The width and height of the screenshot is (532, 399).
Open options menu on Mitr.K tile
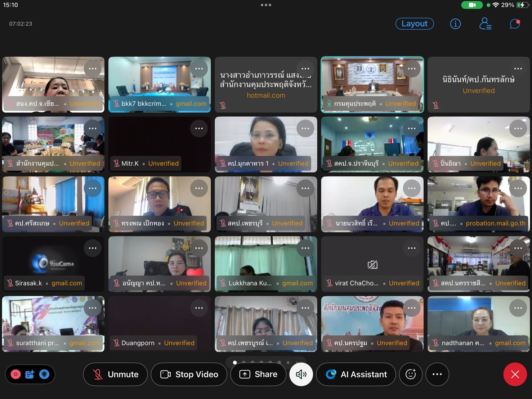199,129
